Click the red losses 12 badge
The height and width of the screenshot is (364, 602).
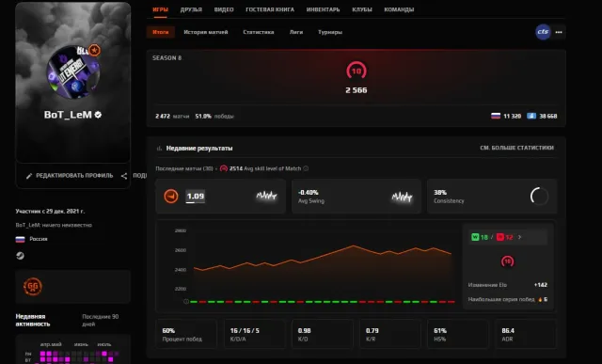point(504,237)
